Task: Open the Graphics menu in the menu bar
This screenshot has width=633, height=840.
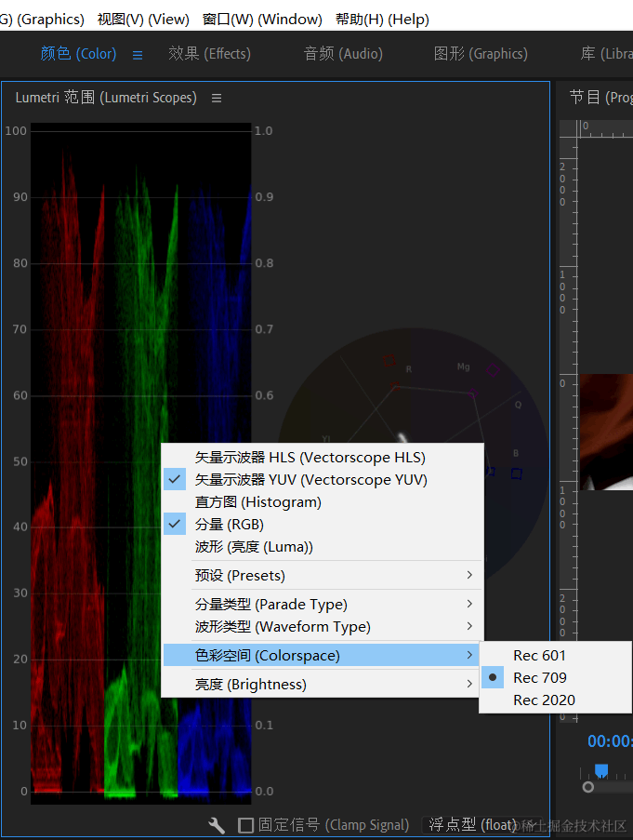Action: coord(42,20)
